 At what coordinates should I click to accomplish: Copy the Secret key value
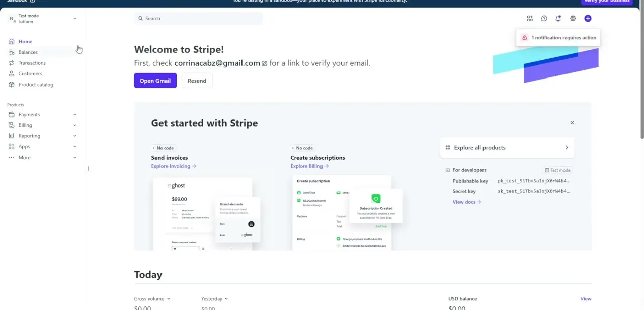coord(534,191)
